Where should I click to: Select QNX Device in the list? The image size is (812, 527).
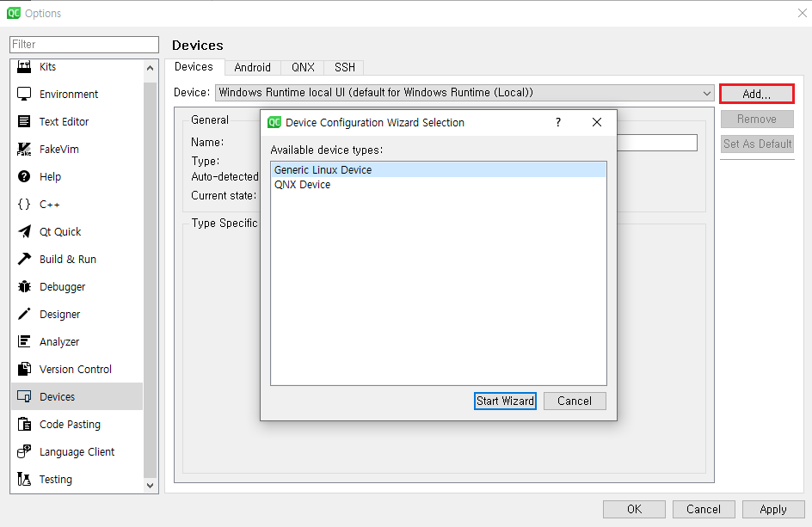[439, 185]
